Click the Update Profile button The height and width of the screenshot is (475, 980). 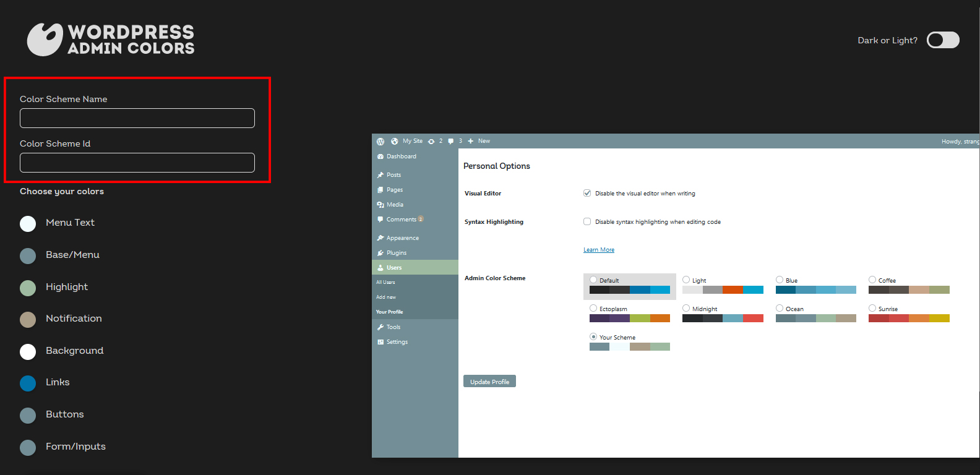click(489, 382)
